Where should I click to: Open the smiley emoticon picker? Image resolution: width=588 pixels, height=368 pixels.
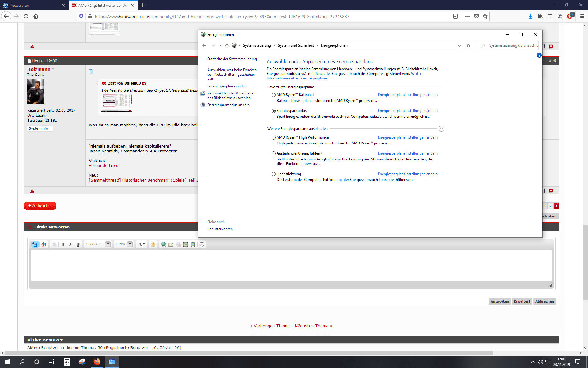(x=153, y=244)
